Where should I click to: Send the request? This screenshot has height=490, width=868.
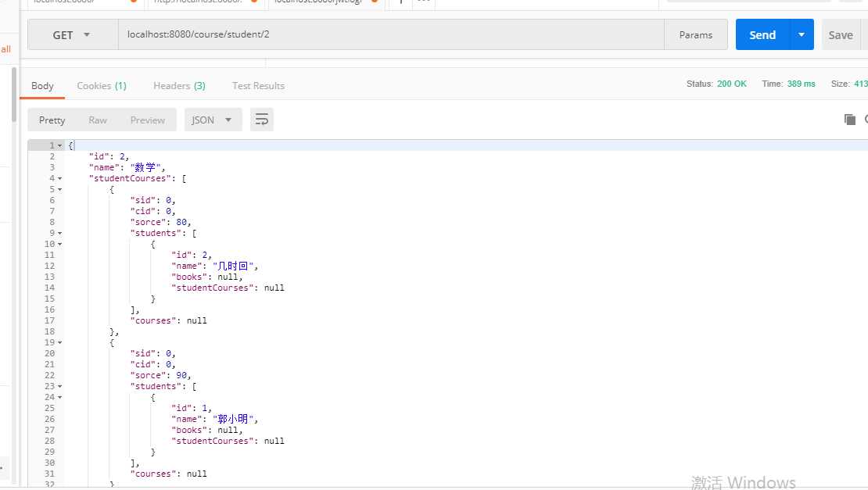[x=762, y=35]
